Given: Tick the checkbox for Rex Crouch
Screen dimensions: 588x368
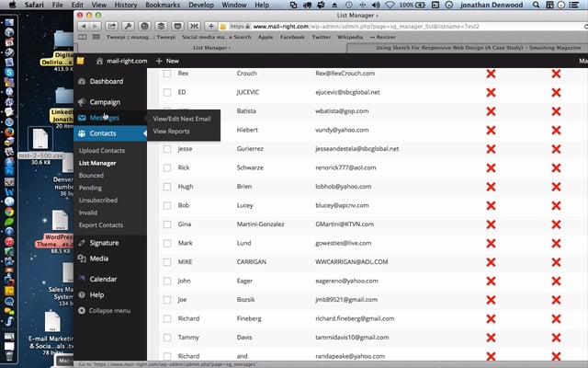Looking at the screenshot, I should click(x=167, y=74).
